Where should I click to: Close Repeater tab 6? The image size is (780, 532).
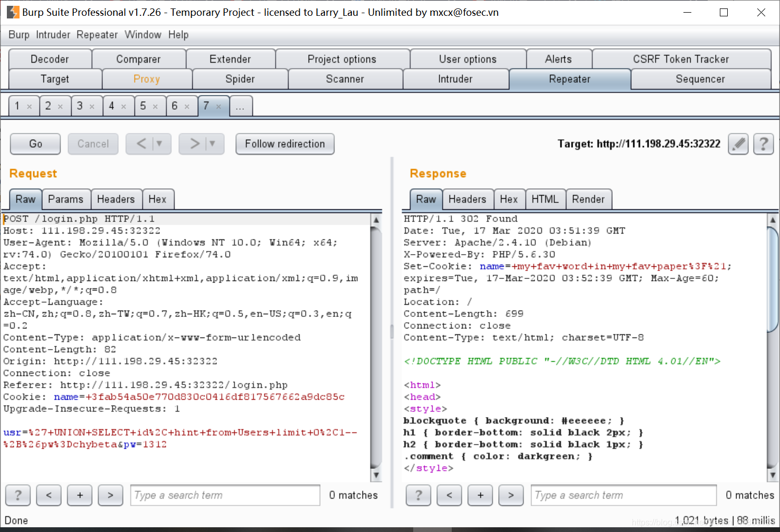187,107
